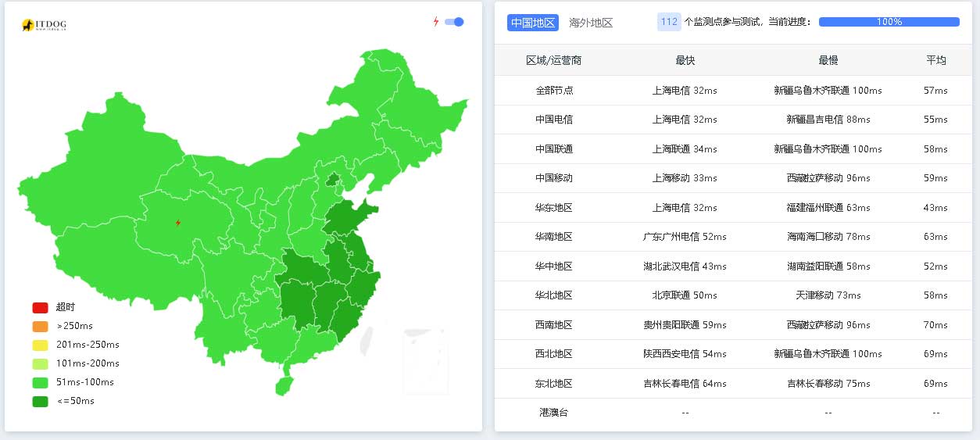Click the 最快 column header

(685, 60)
